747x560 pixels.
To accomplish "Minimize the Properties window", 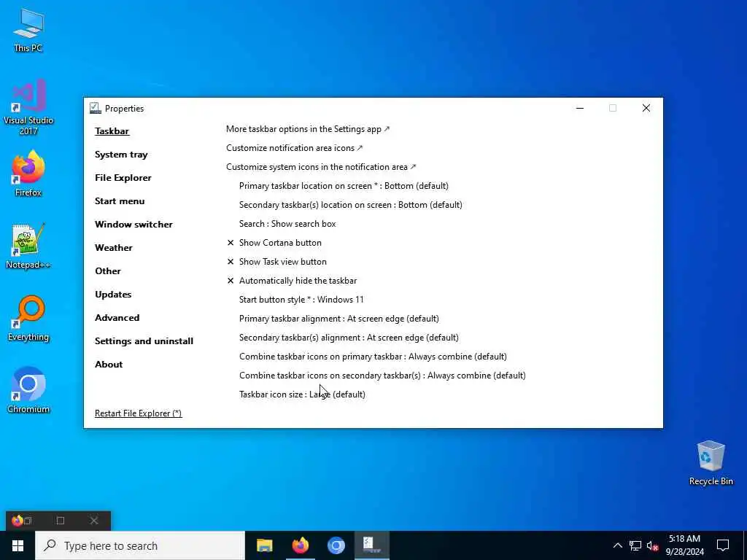I will pos(580,108).
